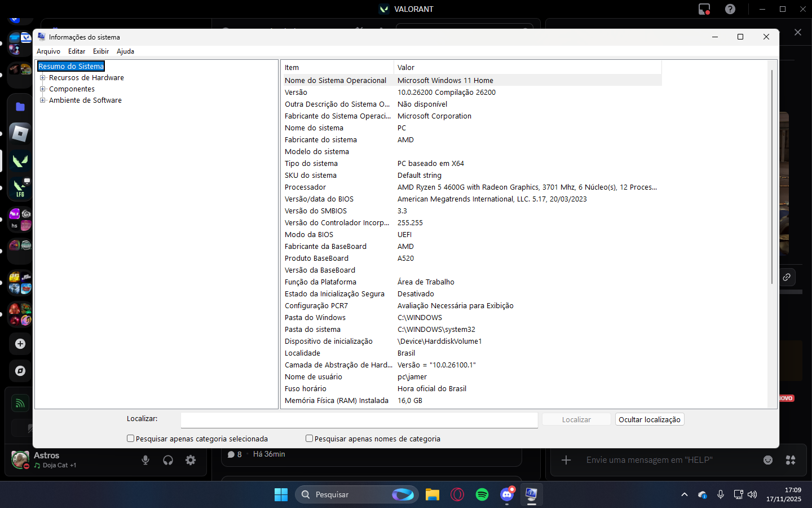
Task: Click the 'Microsoft Windows 11 Home' value
Action: (x=445, y=81)
